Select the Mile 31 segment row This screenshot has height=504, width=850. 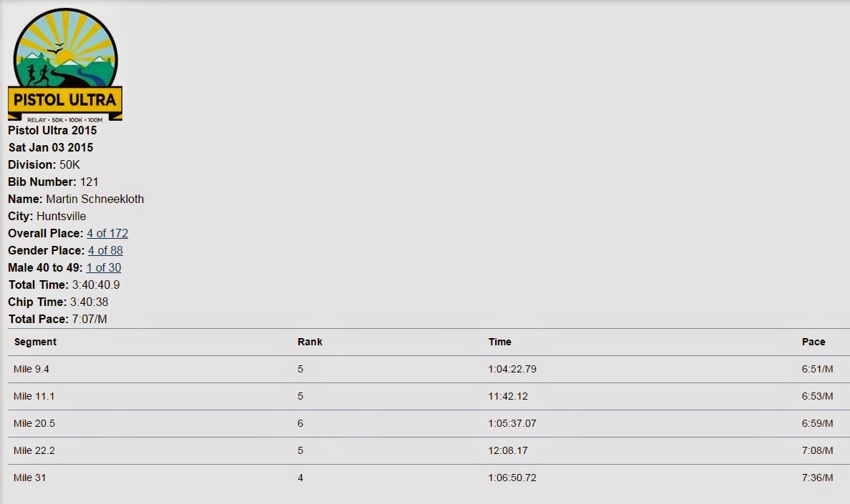click(x=429, y=478)
